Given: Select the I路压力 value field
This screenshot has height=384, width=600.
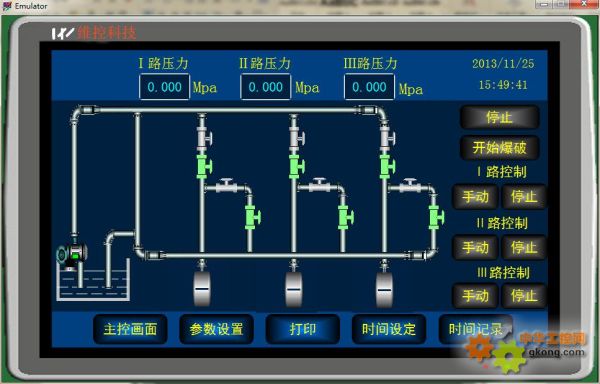Looking at the screenshot, I should pyautogui.click(x=165, y=87).
